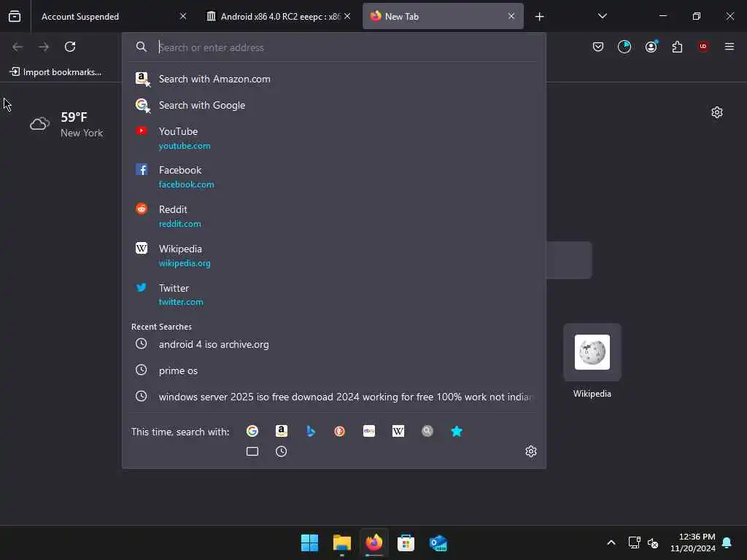Open uBlock Origin extension icon
This screenshot has height=560, width=747.
703,47
